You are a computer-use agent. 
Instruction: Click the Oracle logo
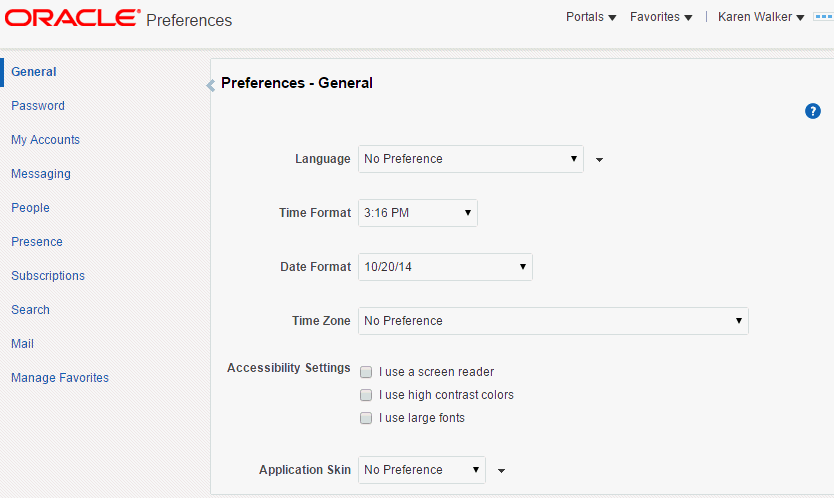[72, 18]
